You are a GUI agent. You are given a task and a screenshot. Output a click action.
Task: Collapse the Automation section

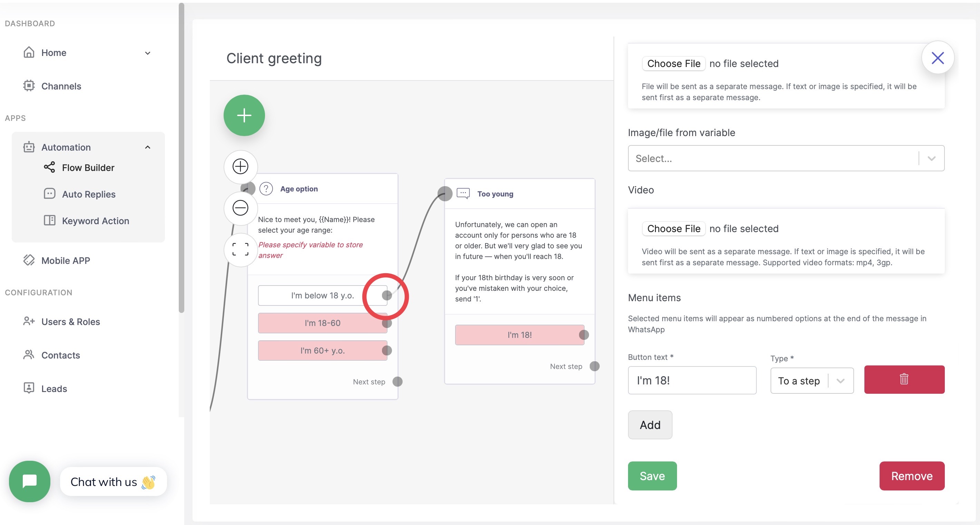coord(148,147)
